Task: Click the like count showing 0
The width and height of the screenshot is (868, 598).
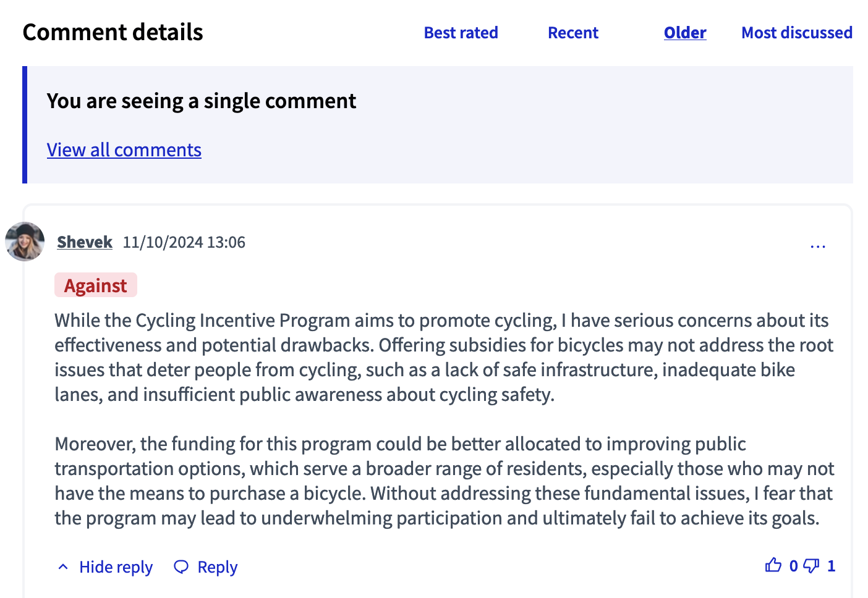Action: 793,566
